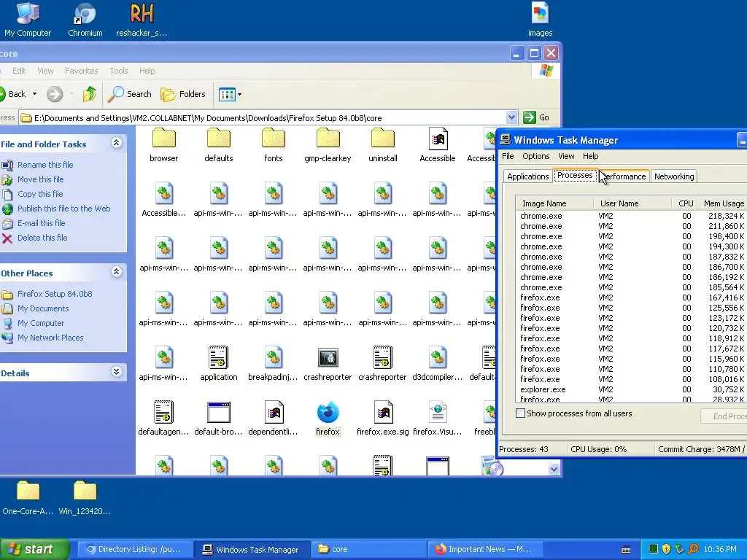Collapse the File and Folder Tasks panel

coord(116,143)
